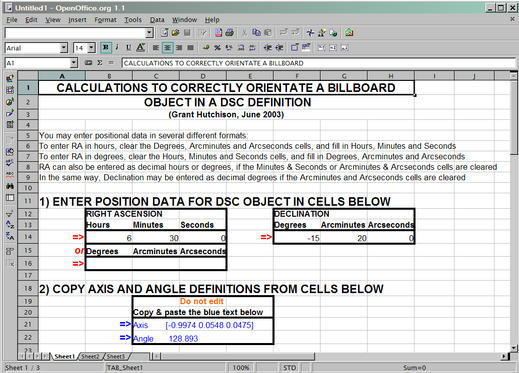519x373 pixels.
Task: Click the Open File icon
Action: pos(176,33)
